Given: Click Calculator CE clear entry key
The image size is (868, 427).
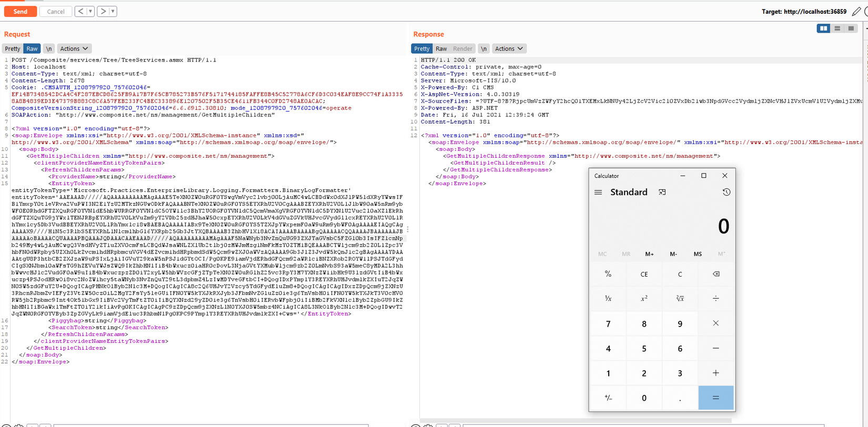Looking at the screenshot, I should click(x=644, y=274).
